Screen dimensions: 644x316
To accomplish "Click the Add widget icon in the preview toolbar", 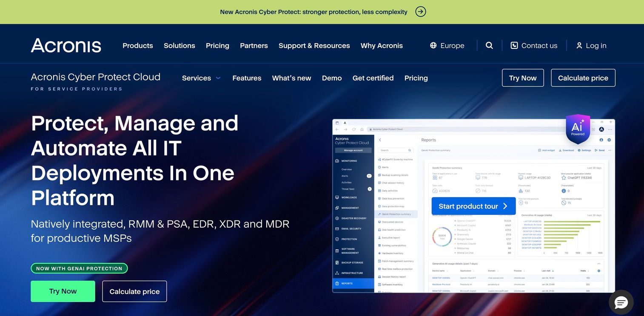I will [x=539, y=150].
